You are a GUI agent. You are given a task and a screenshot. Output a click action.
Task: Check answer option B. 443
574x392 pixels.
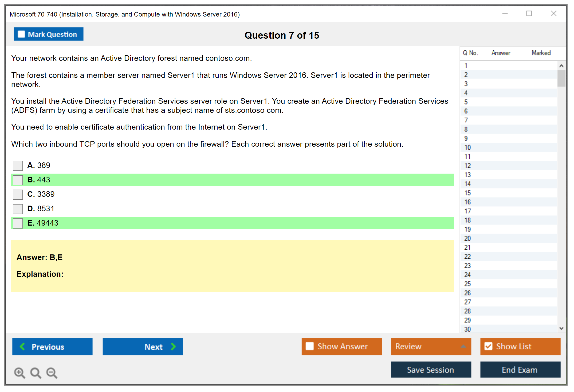point(18,180)
